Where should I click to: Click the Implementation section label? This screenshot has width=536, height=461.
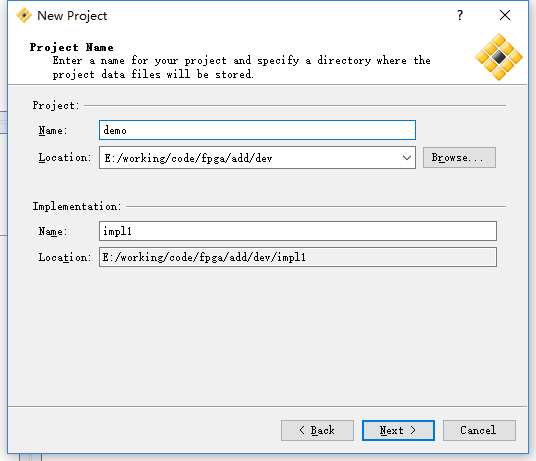77,206
